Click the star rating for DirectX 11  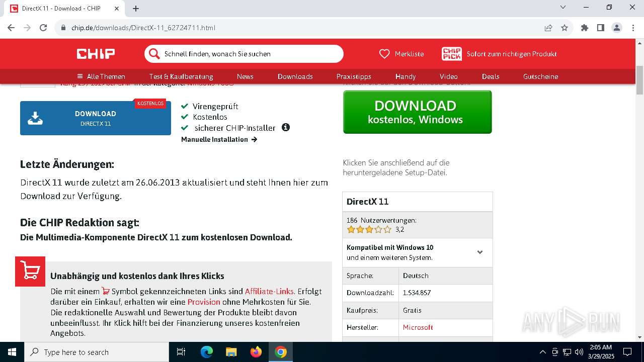(369, 229)
